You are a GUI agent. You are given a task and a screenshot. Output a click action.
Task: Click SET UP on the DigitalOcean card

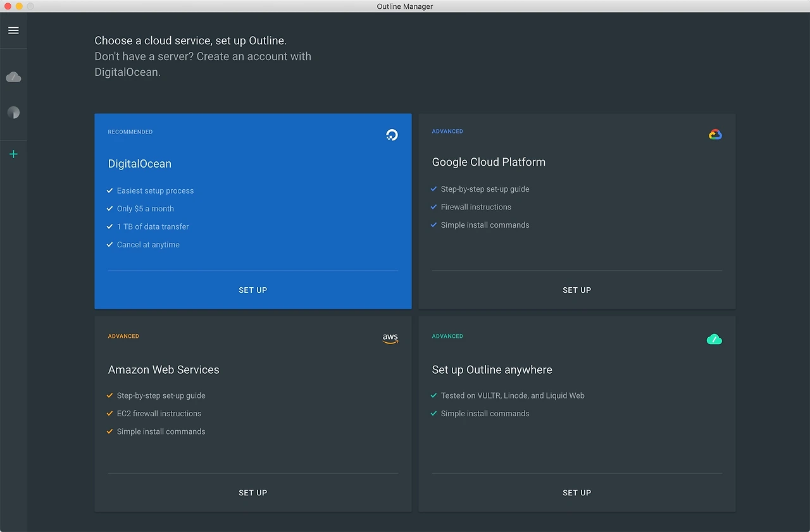point(253,290)
